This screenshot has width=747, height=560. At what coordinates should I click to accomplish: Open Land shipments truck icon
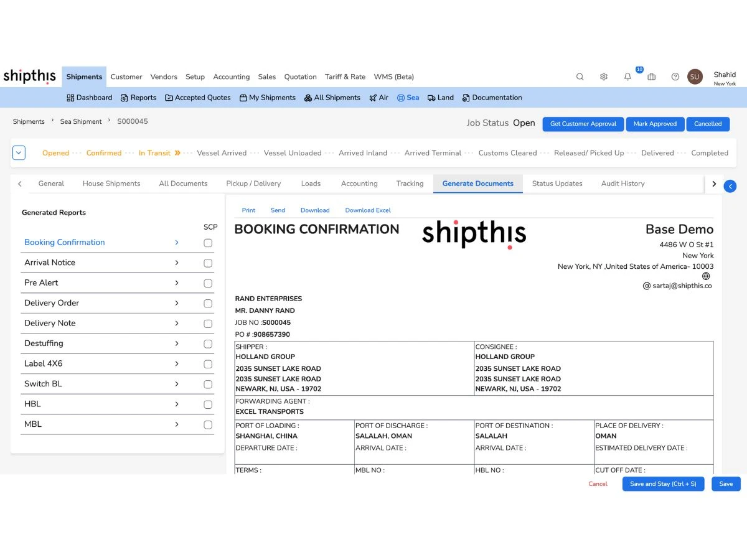coord(440,98)
